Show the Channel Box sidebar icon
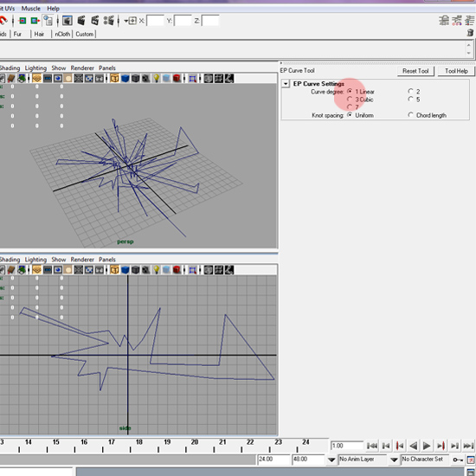The height and width of the screenshot is (476, 476). click(469, 21)
